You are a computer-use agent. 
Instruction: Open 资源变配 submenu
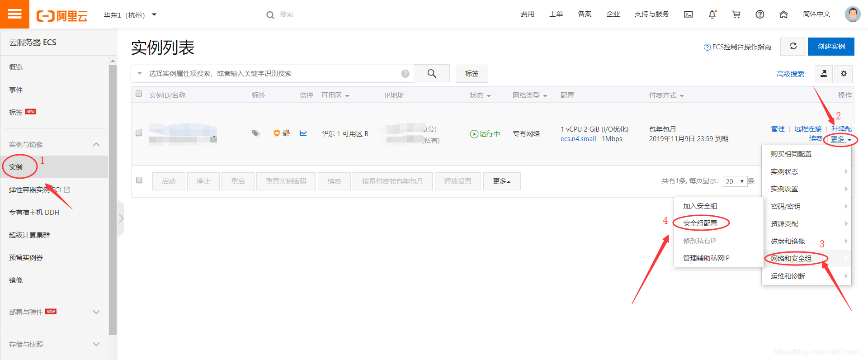pos(807,223)
